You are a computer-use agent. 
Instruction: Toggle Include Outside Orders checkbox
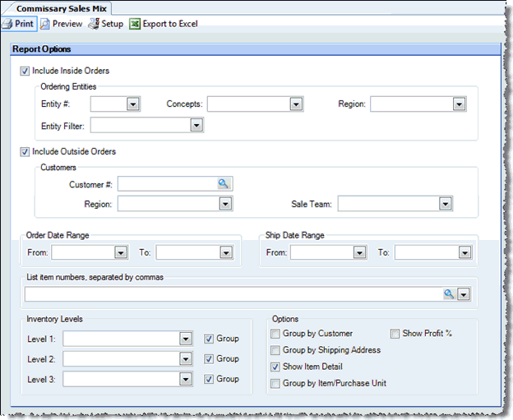tap(25, 152)
